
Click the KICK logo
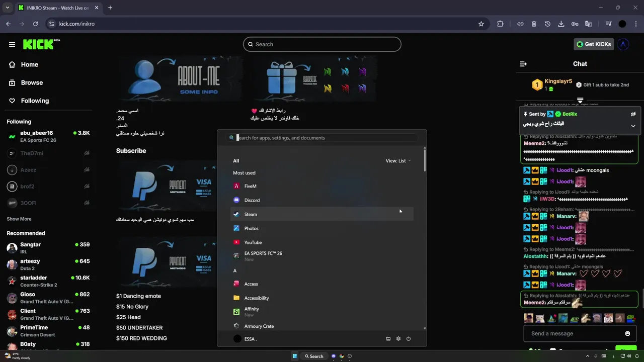[41, 44]
